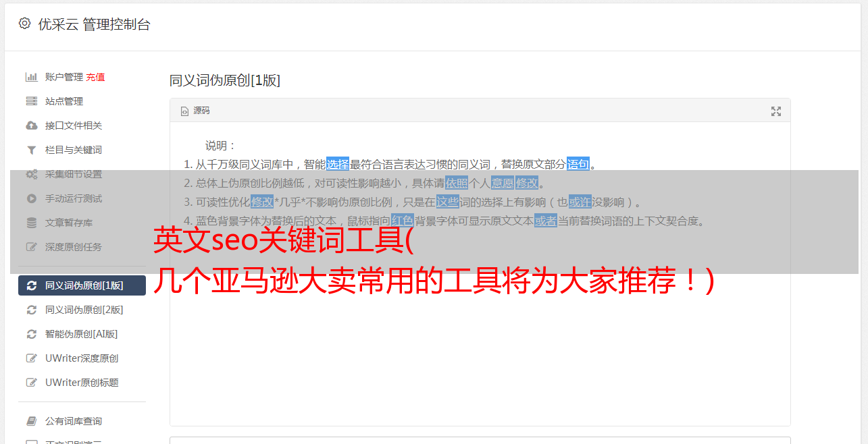Open UWriter深度原创 menu entry
The image size is (868, 444).
[82, 358]
